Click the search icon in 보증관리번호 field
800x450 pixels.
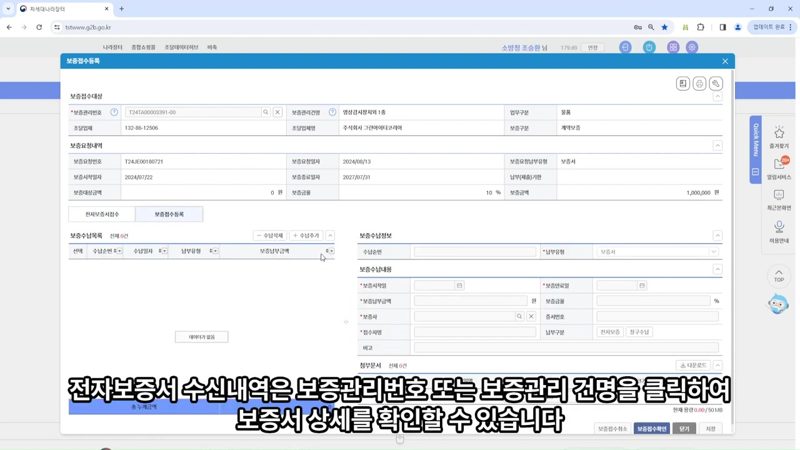click(x=266, y=112)
